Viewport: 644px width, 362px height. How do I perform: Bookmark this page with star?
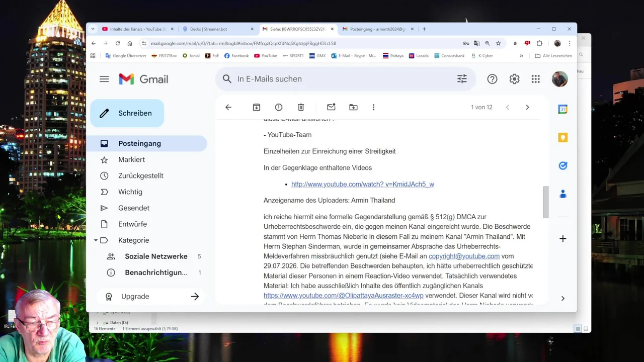coord(498,43)
